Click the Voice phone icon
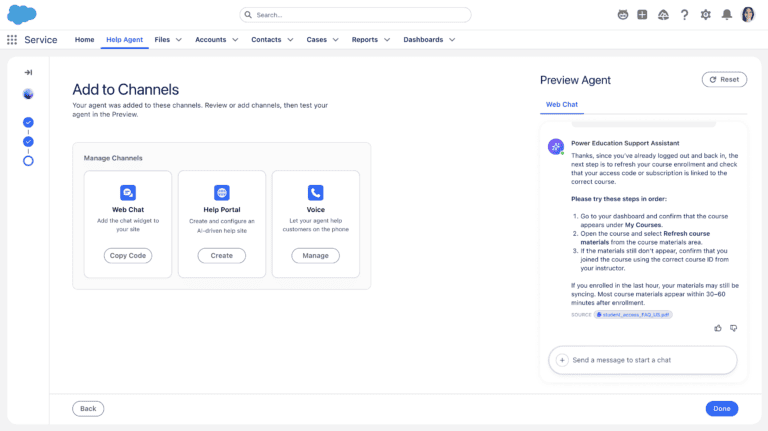Image resolution: width=768 pixels, height=431 pixels. pyautogui.click(x=315, y=192)
